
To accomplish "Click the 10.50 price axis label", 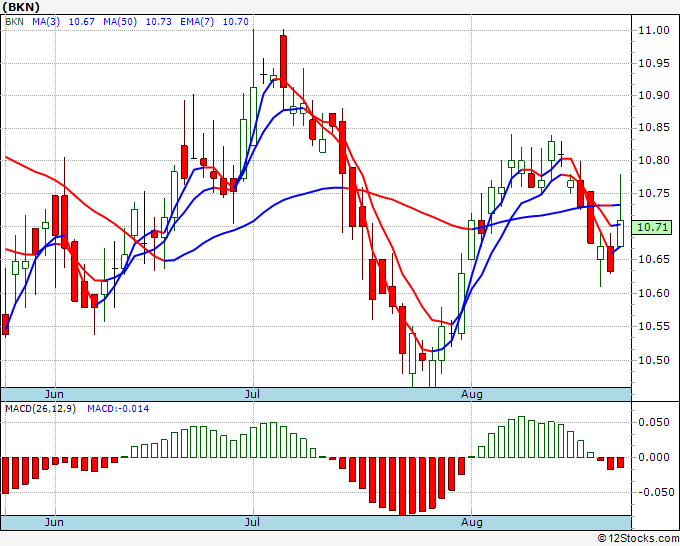I will pyautogui.click(x=654, y=360).
